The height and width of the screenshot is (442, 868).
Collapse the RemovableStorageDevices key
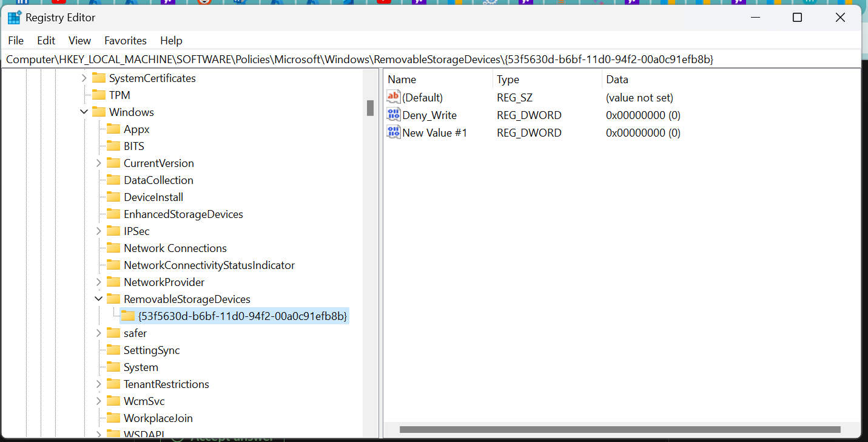pos(99,299)
